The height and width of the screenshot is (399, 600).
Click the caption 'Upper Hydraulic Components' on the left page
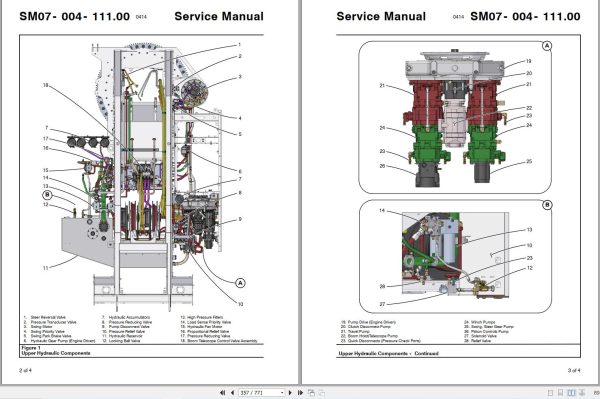click(x=56, y=353)
